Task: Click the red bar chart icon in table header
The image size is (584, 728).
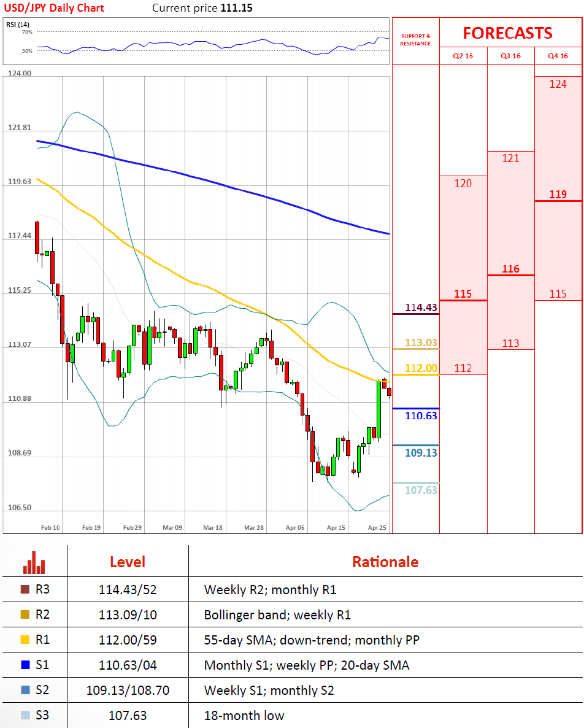Action: [34, 562]
